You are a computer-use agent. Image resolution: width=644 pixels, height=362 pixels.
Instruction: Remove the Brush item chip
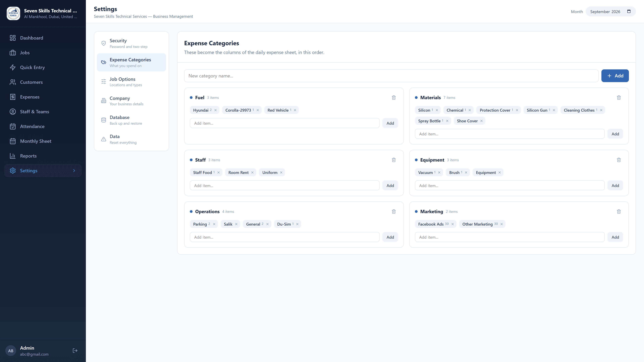466,173
